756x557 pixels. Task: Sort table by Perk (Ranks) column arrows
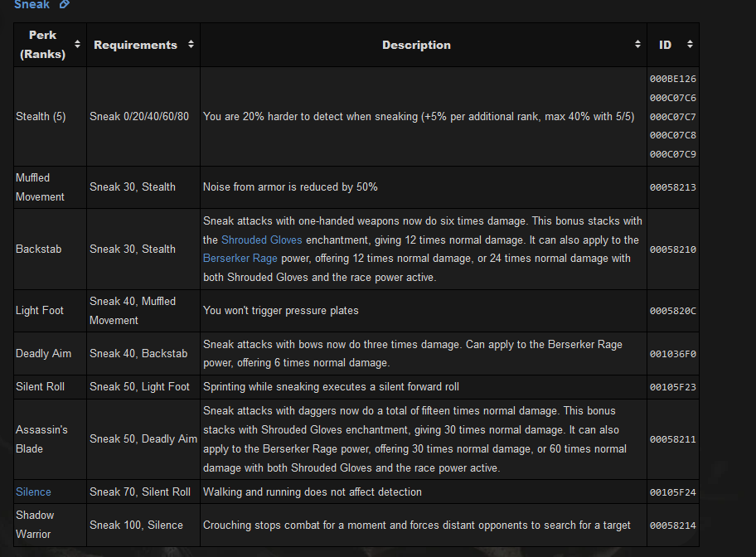(x=77, y=45)
